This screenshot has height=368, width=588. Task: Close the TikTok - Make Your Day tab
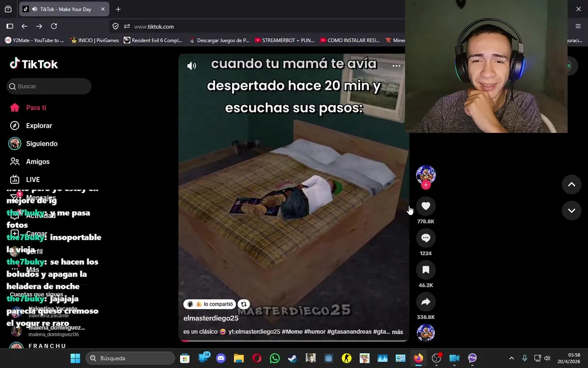coord(103,9)
